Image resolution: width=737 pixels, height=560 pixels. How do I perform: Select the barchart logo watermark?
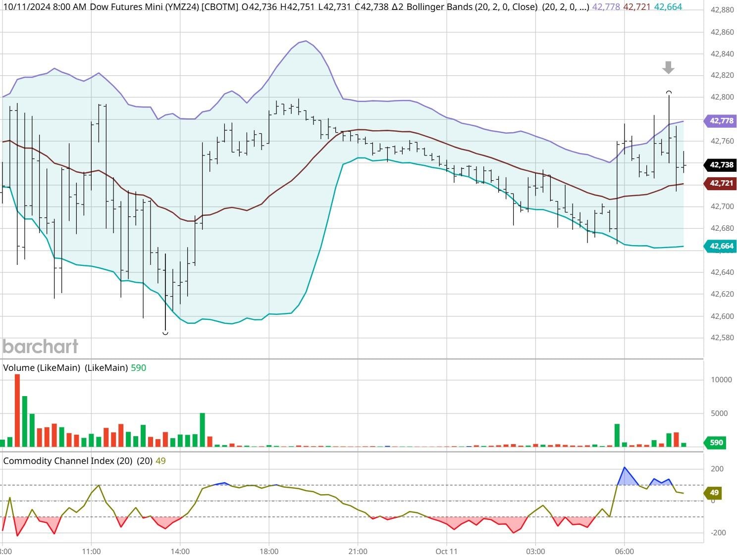(41, 347)
